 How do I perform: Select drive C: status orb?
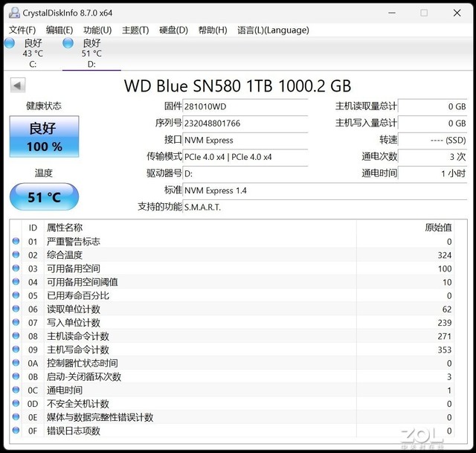coord(10,43)
